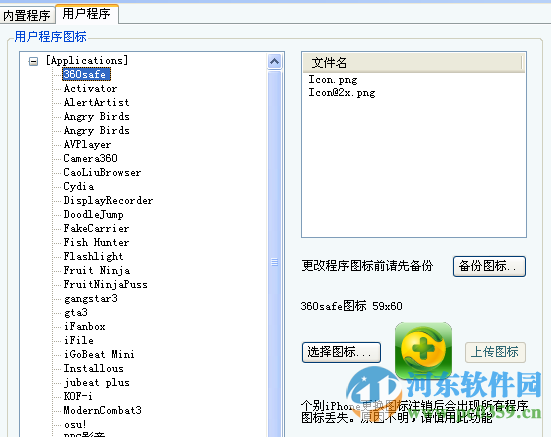Click the tree scrollbar up arrow

(x=274, y=61)
